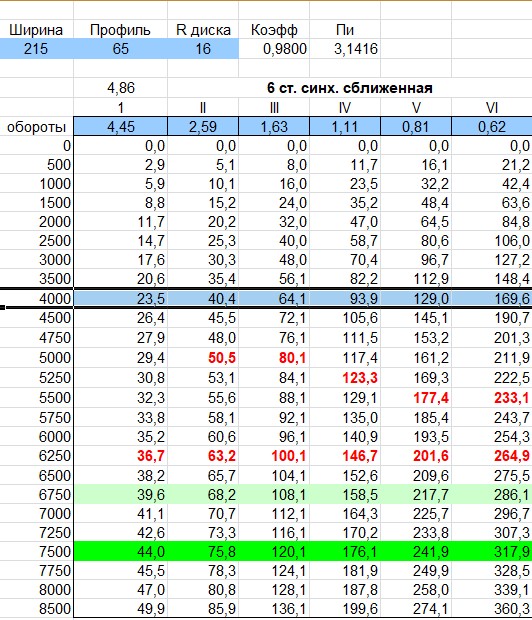Screen dimensions: 532x620
Task: Click the 7500 rpm green row label
Action: (36, 551)
